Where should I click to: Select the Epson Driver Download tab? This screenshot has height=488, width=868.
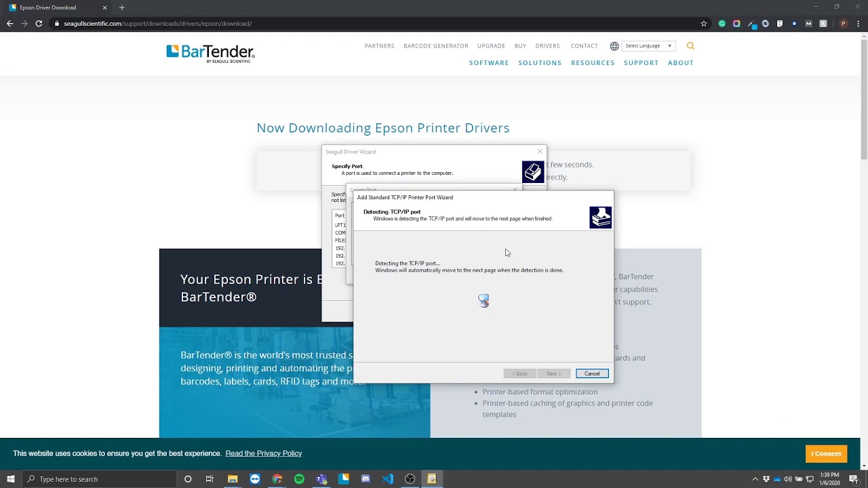pyautogui.click(x=58, y=7)
